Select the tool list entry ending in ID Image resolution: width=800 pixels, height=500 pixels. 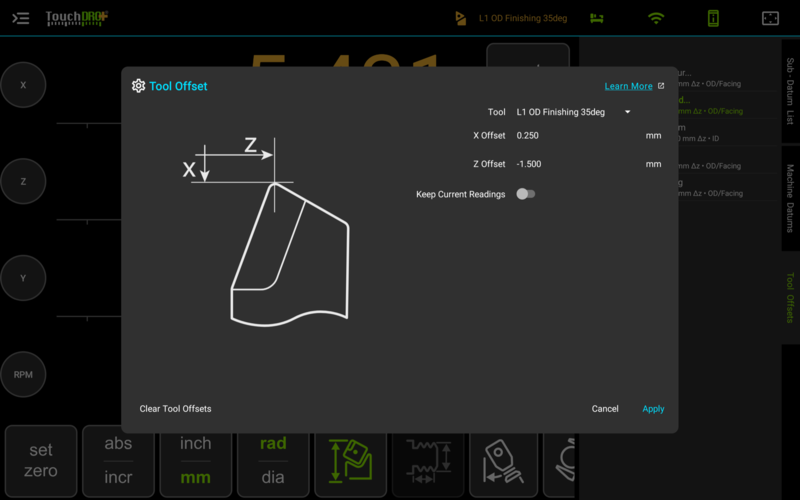[727, 133]
